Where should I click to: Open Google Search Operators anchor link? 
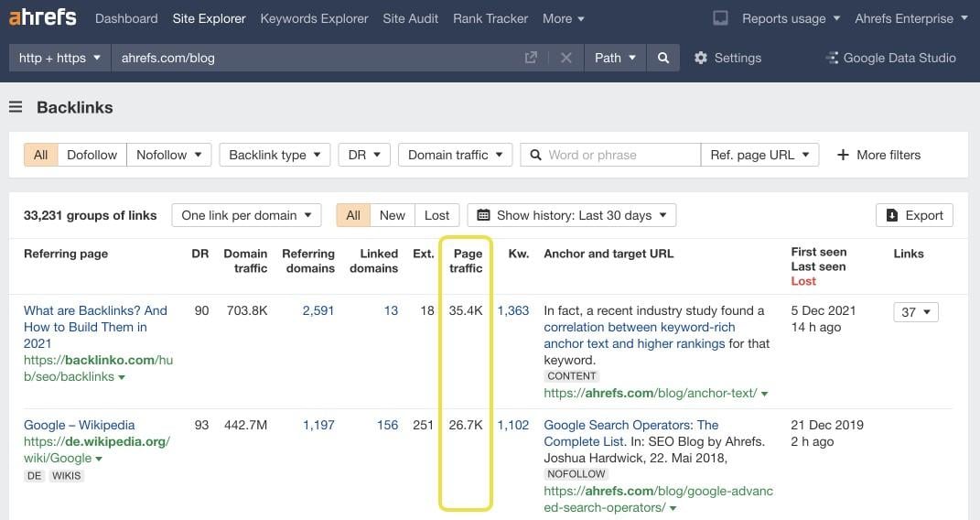tap(631, 432)
